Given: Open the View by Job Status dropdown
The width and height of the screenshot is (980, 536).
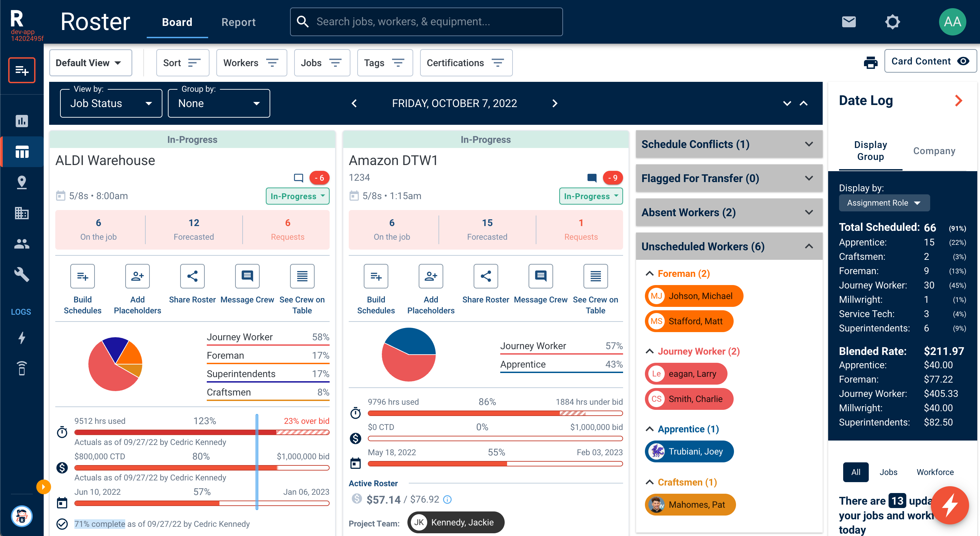Looking at the screenshot, I should [111, 103].
